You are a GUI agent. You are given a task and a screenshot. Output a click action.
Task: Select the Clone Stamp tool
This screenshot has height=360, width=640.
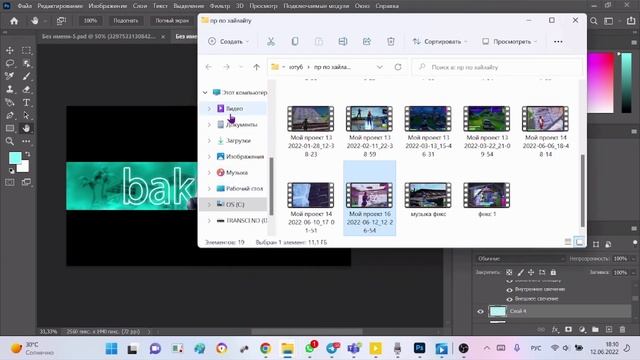click(9, 89)
